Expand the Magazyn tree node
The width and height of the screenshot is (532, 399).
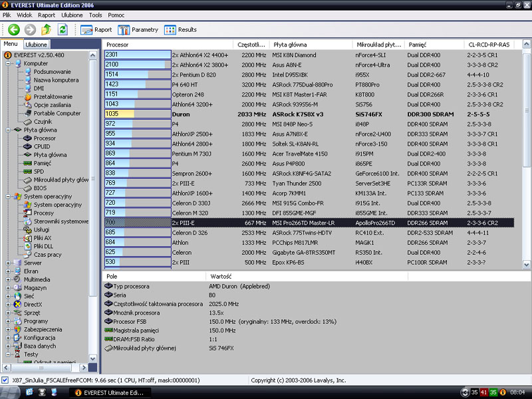click(x=8, y=288)
